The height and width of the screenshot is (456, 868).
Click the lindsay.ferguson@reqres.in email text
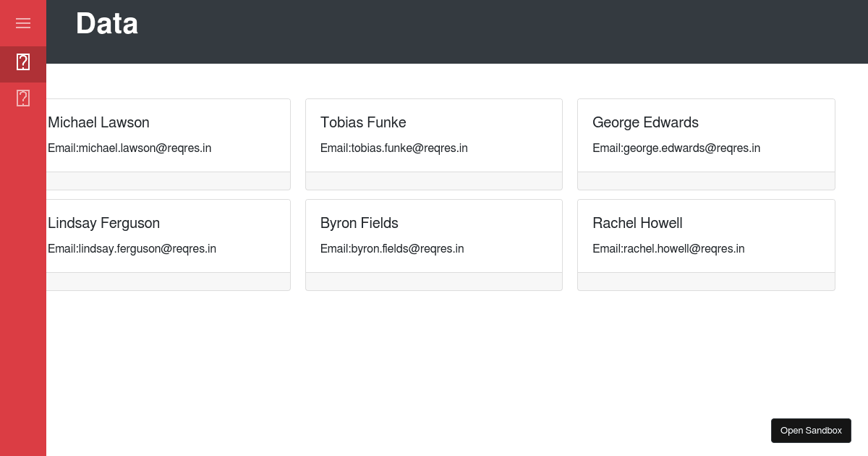pyautogui.click(x=148, y=249)
